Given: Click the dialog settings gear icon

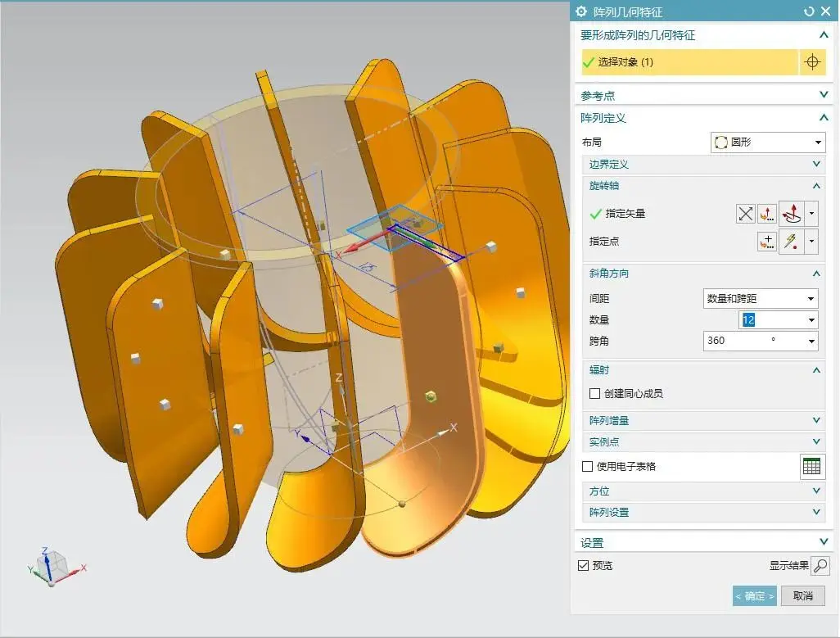Looking at the screenshot, I should pos(581,11).
